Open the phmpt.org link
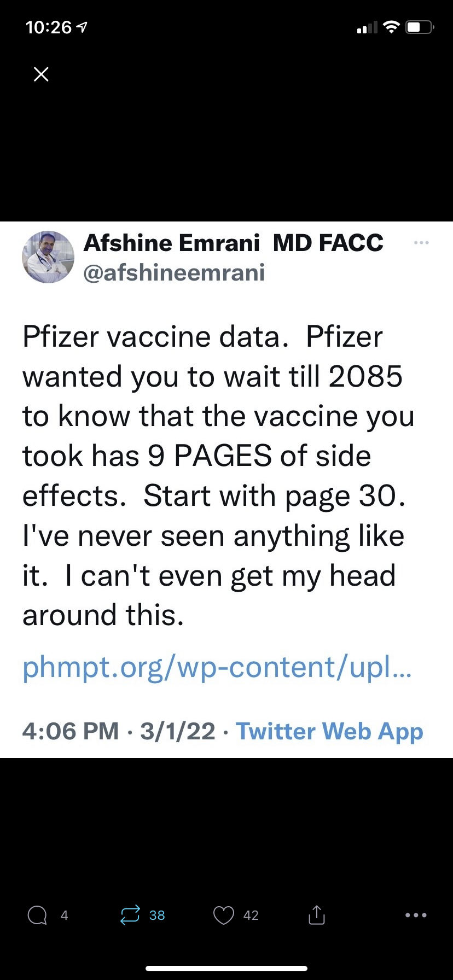This screenshot has height=980, width=453. point(217,667)
